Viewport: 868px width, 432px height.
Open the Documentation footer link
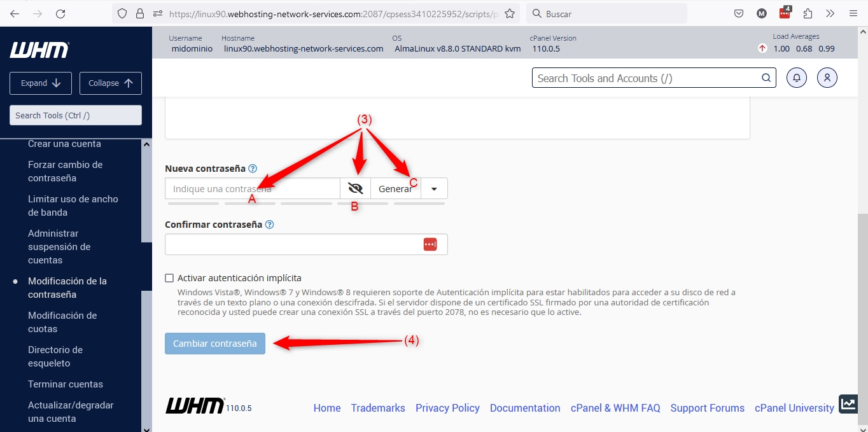(525, 408)
